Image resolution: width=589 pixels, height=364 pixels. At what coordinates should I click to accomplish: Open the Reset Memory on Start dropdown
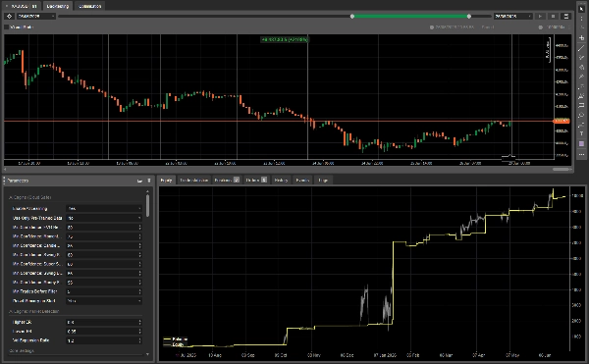pos(104,301)
